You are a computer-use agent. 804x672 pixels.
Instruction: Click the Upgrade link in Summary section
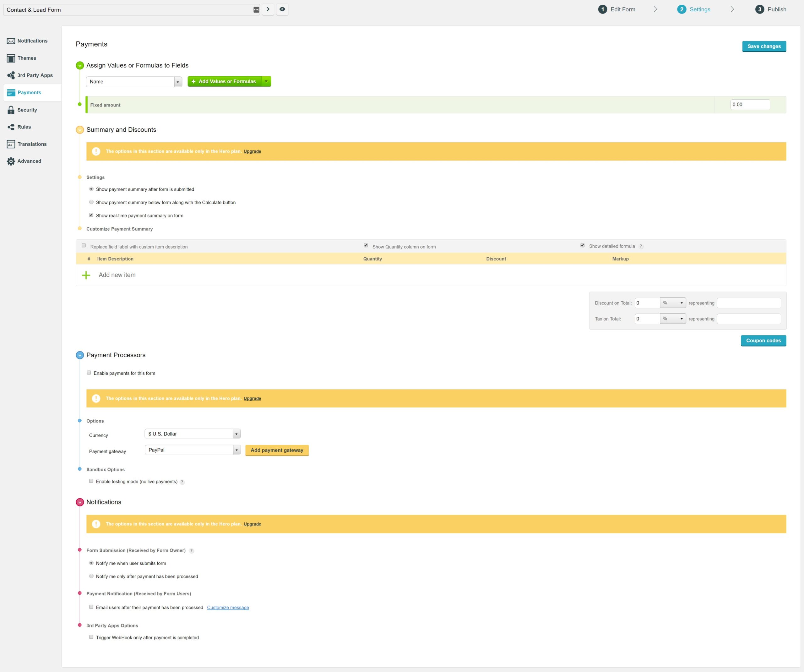pos(252,151)
